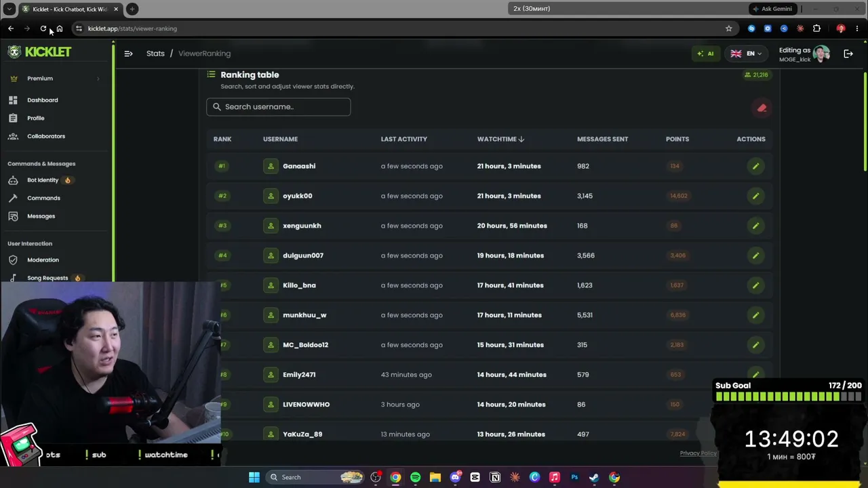This screenshot has width=868, height=488.
Task: Click the username YaKuZa_89
Action: (x=302, y=434)
